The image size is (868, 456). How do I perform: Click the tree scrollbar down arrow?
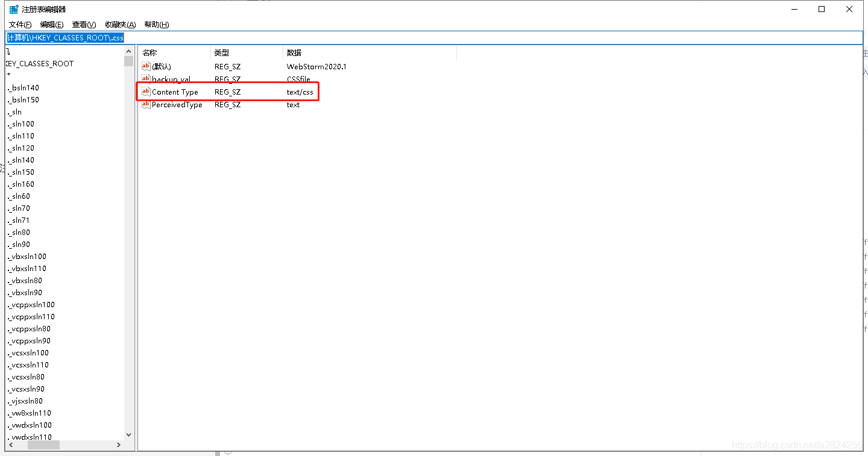(128, 434)
